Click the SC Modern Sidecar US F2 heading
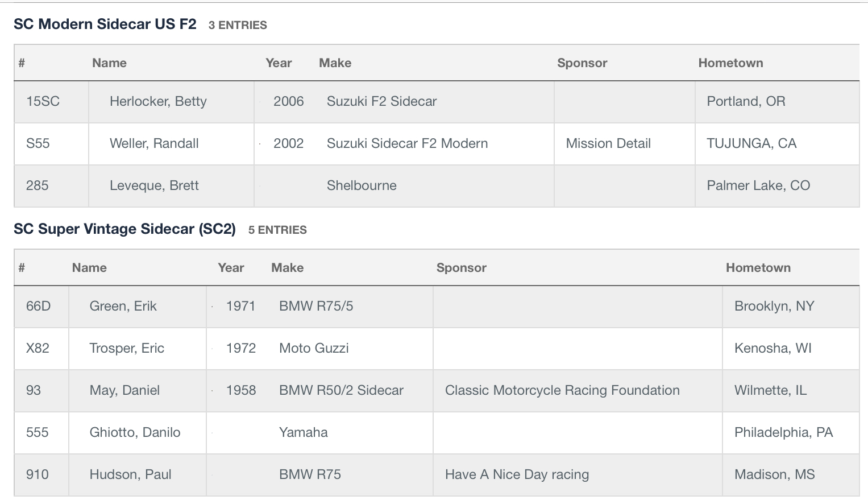This screenshot has width=868, height=504. (105, 24)
